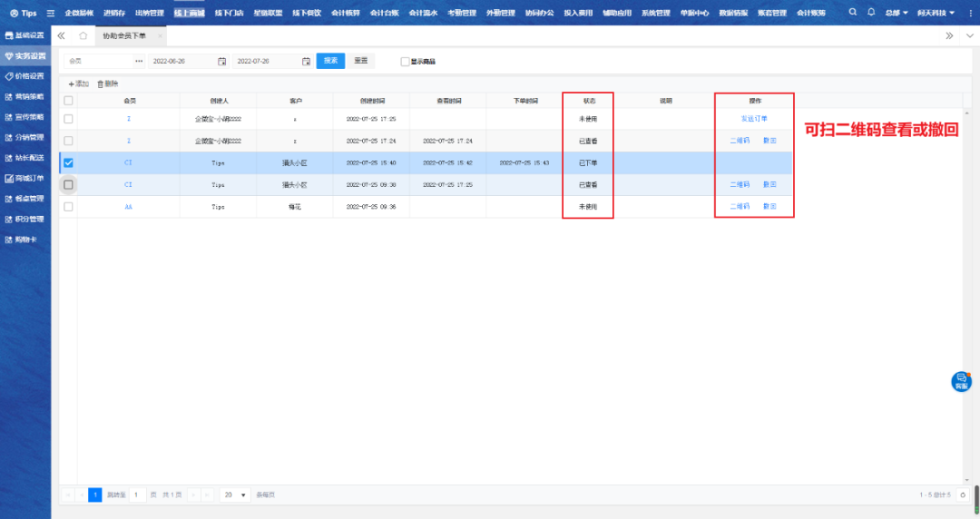Toggle the select-all checkbox in table header
The width and height of the screenshot is (980, 519).
point(68,100)
